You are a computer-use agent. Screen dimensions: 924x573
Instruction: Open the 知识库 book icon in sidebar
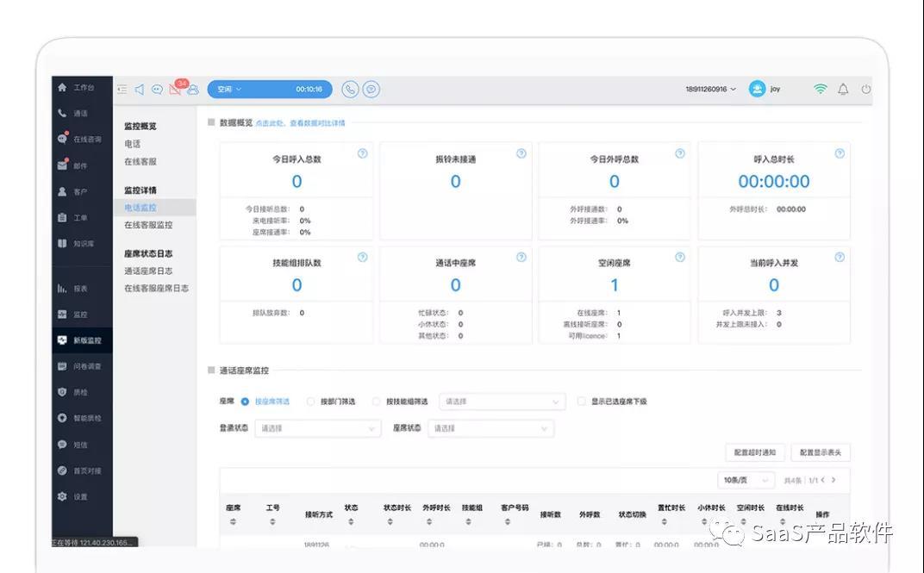pyautogui.click(x=62, y=243)
